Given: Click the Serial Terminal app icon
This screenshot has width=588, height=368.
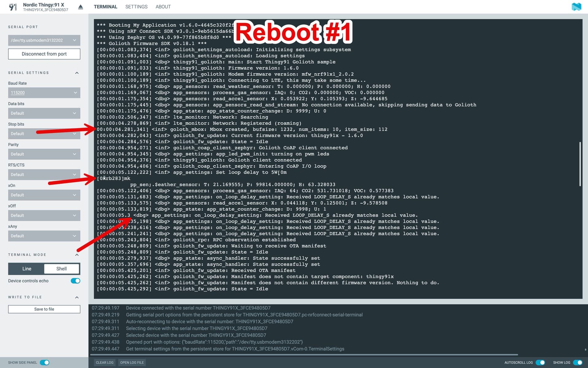Looking at the screenshot, I should [13, 7].
